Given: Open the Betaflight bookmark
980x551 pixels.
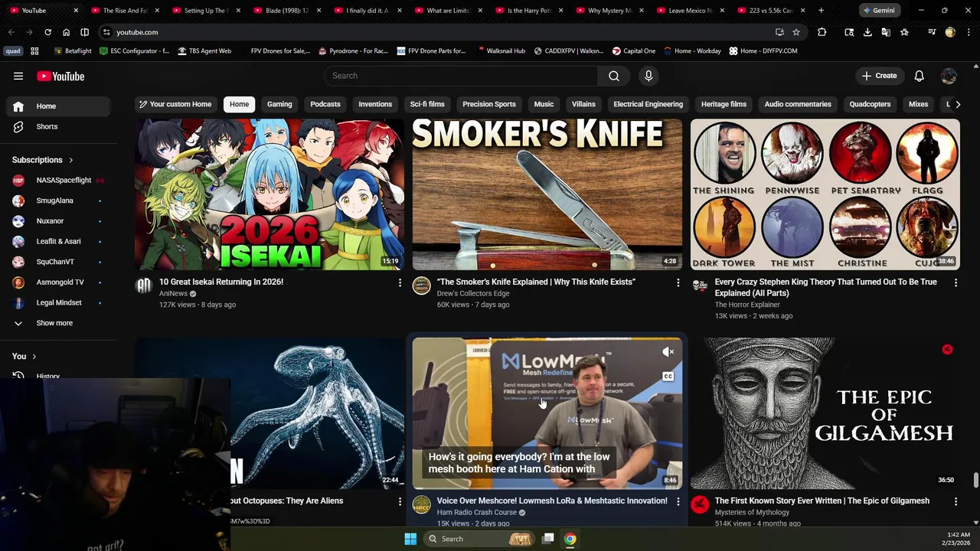Looking at the screenshot, I should tap(72, 51).
